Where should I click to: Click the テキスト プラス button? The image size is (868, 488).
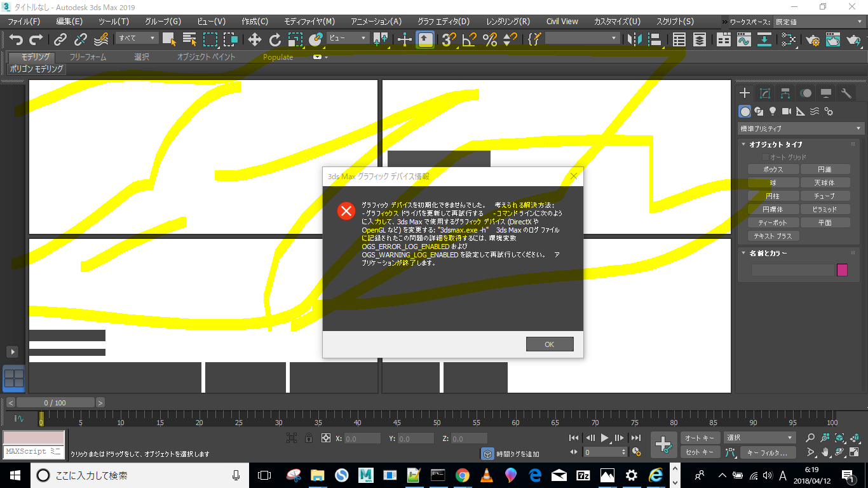[773, 236]
